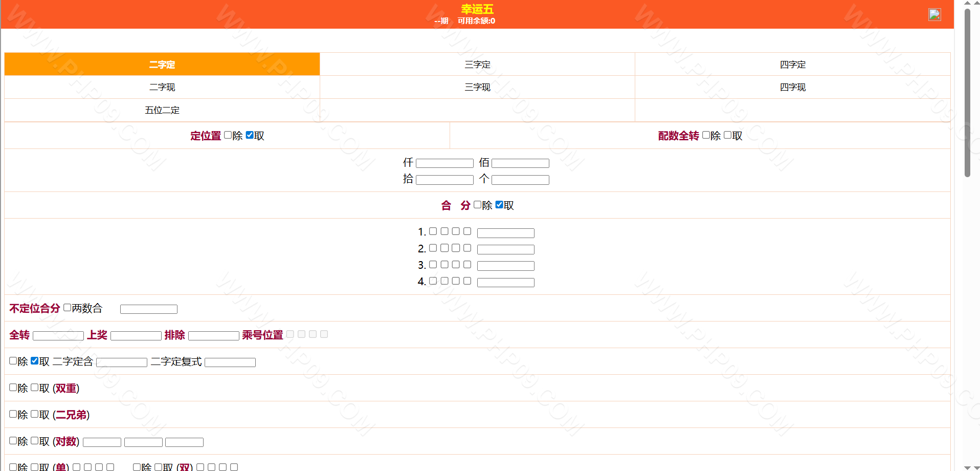This screenshot has width=980, height=471.
Task: Enable 取 checkbox for 配数全转
Action: 727,135
